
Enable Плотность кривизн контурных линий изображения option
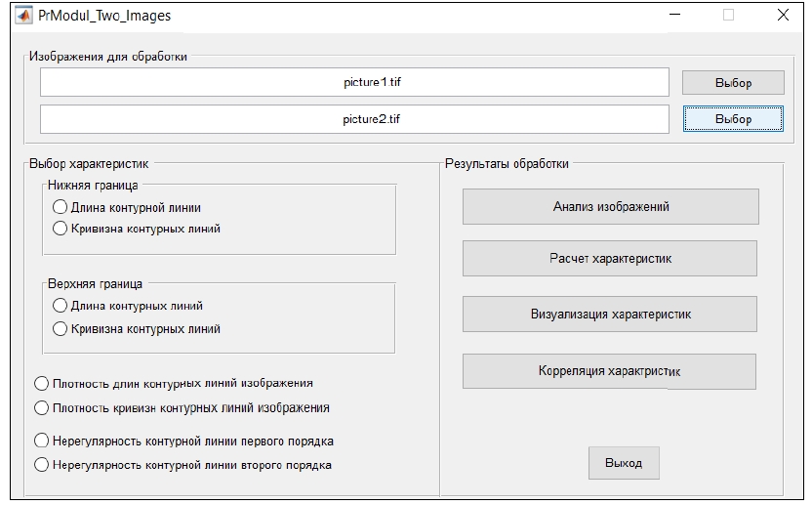[42, 407]
